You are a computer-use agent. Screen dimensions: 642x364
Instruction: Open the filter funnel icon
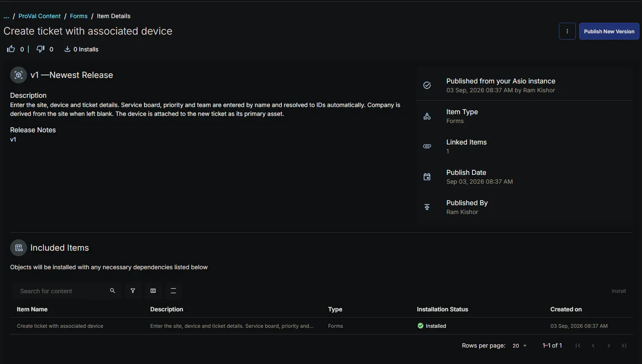coord(133,291)
